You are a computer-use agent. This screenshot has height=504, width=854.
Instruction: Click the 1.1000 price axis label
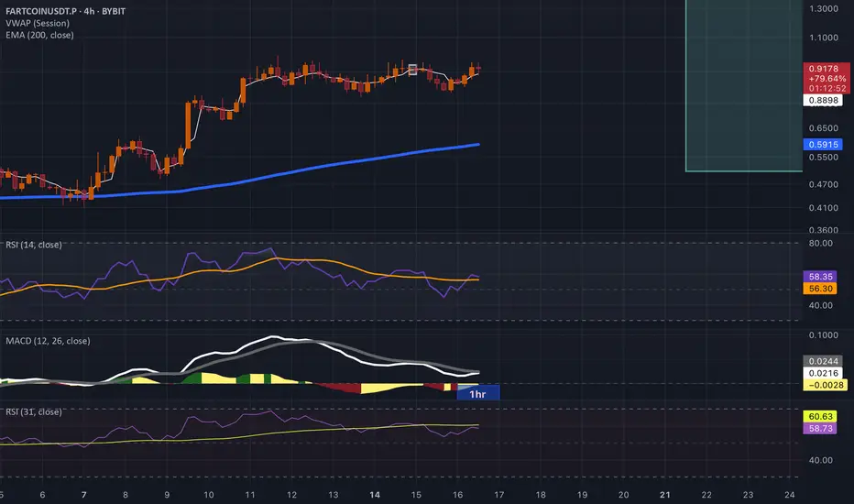pyautogui.click(x=824, y=38)
